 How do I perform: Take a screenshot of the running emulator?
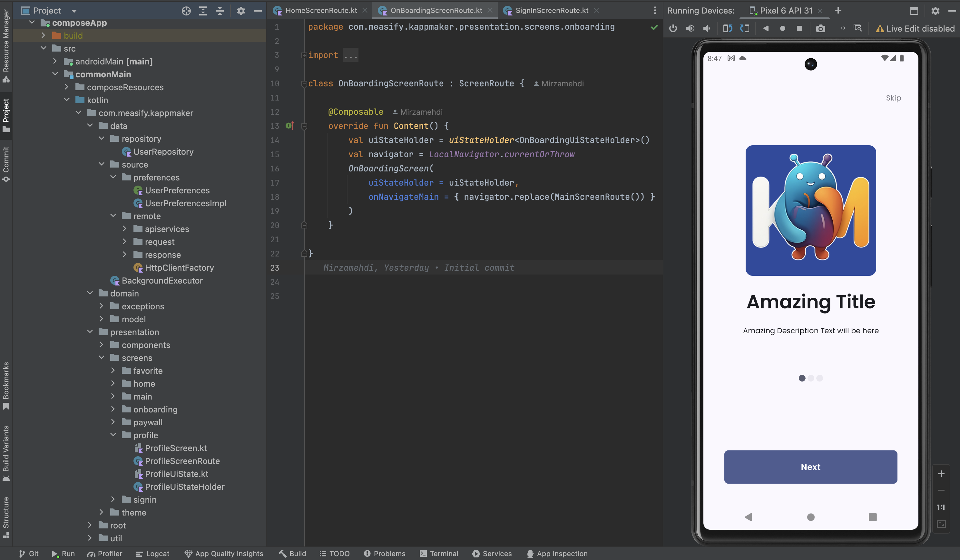(820, 28)
